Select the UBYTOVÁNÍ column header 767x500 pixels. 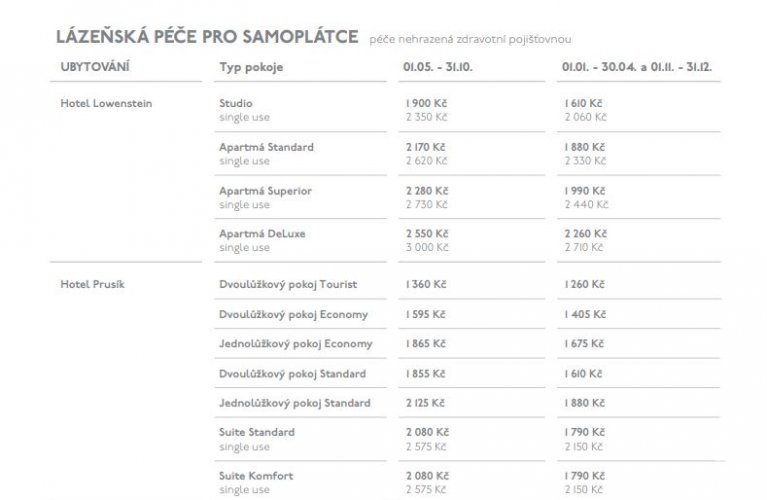[x=95, y=67]
